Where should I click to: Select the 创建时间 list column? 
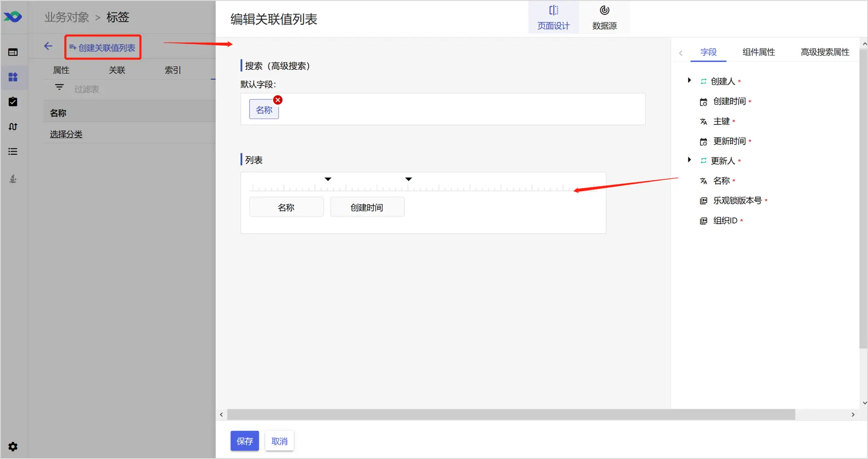click(x=367, y=207)
